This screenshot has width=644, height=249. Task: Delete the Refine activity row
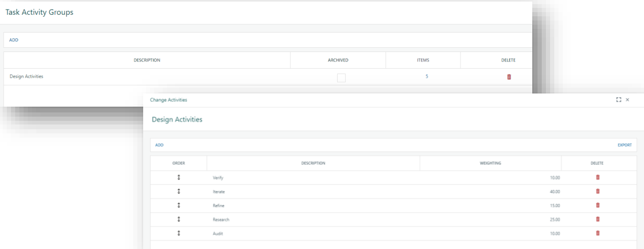(x=598, y=205)
